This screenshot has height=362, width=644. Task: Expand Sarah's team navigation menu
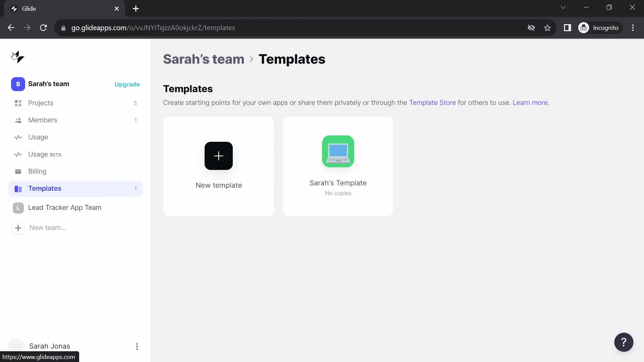(49, 84)
